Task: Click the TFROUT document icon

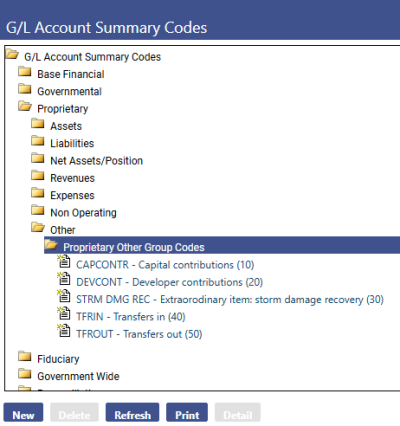Action: click(x=64, y=330)
